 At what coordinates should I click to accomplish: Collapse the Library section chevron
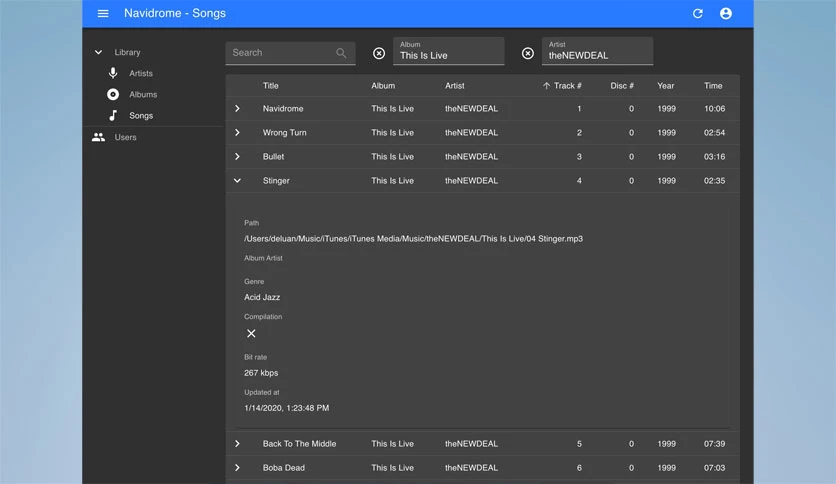pyautogui.click(x=98, y=52)
